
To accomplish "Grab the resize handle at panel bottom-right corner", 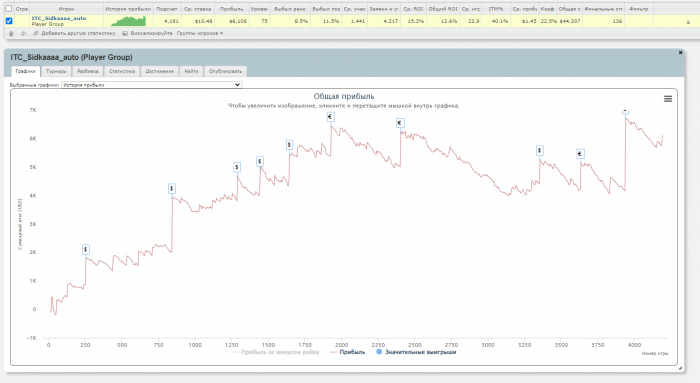I will [x=680, y=368].
